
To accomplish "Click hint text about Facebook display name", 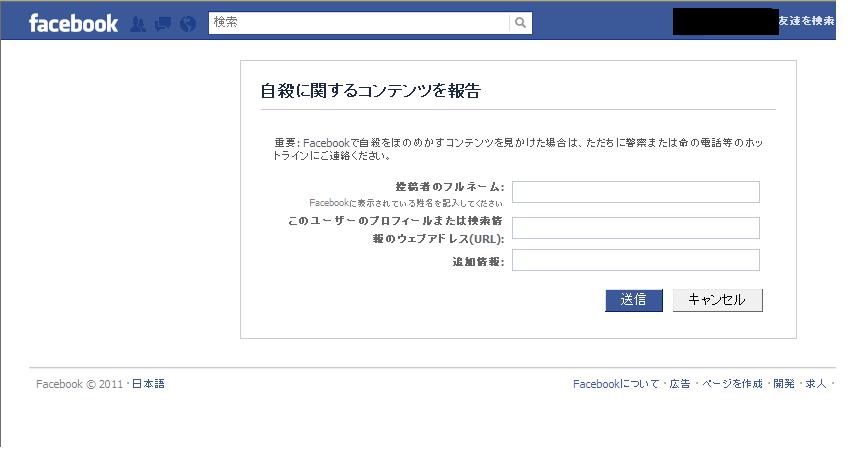I will point(406,203).
